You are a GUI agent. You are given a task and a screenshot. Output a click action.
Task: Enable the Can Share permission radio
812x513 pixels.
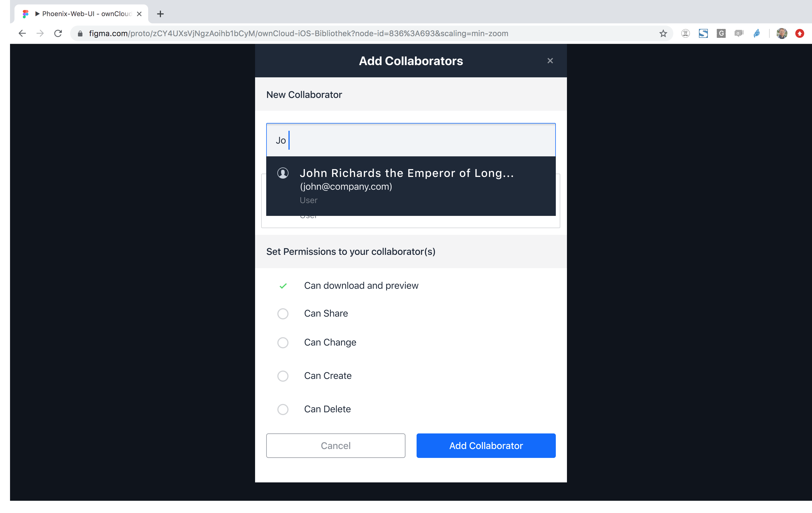(283, 314)
